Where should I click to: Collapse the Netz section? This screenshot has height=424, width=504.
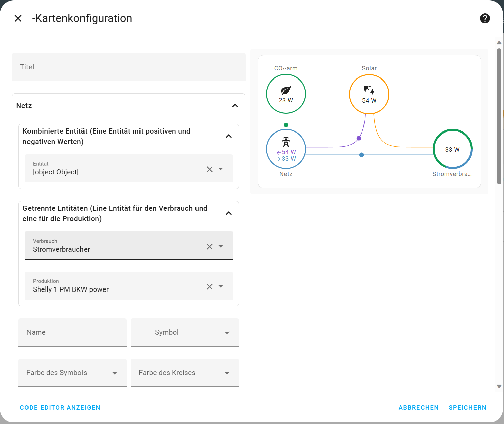pos(235,106)
